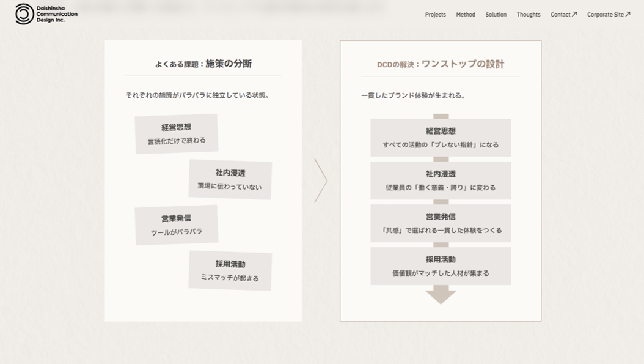The width and height of the screenshot is (644, 364).
Task: Click the right-pointing chevron between the panels
Action: (x=321, y=180)
